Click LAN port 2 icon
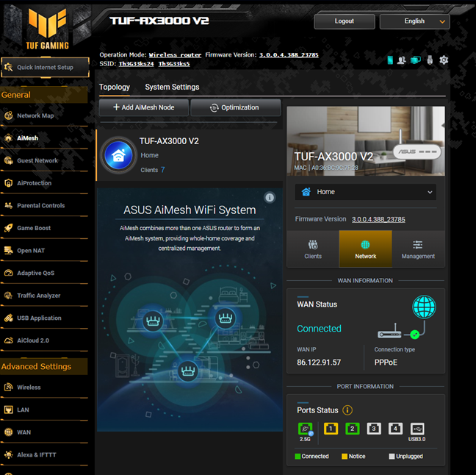The height and width of the screenshot is (475, 476). coord(353,429)
